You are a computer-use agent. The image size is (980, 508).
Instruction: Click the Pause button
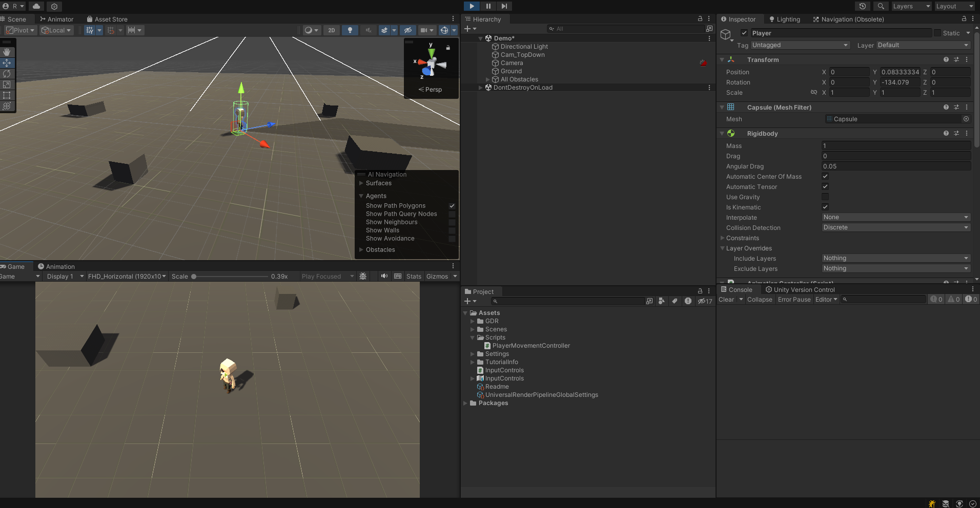tap(488, 6)
